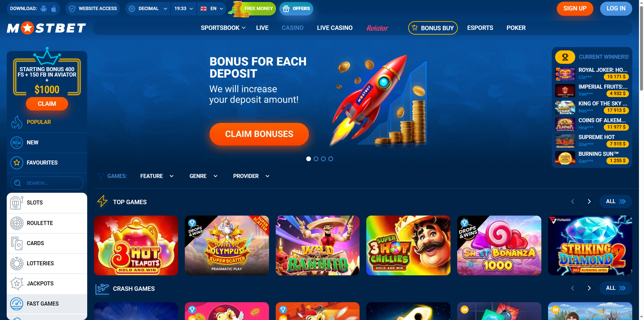Open the Provider filter dropdown
Image resolution: width=644 pixels, height=320 pixels.
(251, 176)
